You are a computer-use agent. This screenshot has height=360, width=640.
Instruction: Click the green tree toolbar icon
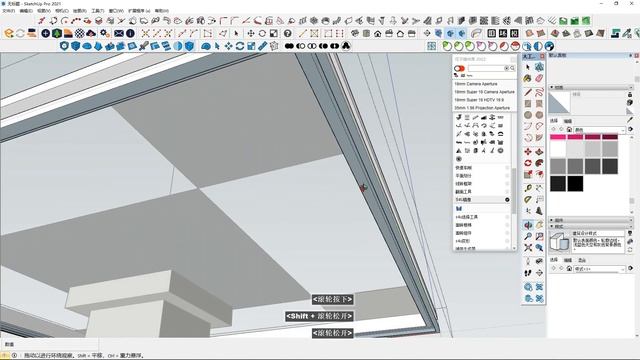[57, 33]
